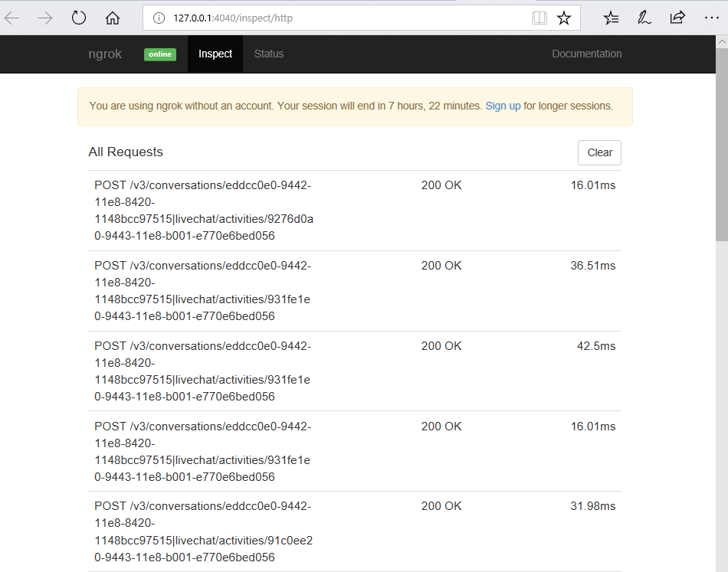The height and width of the screenshot is (572, 728).
Task: Reload the page with the refresh icon
Action: click(78, 18)
